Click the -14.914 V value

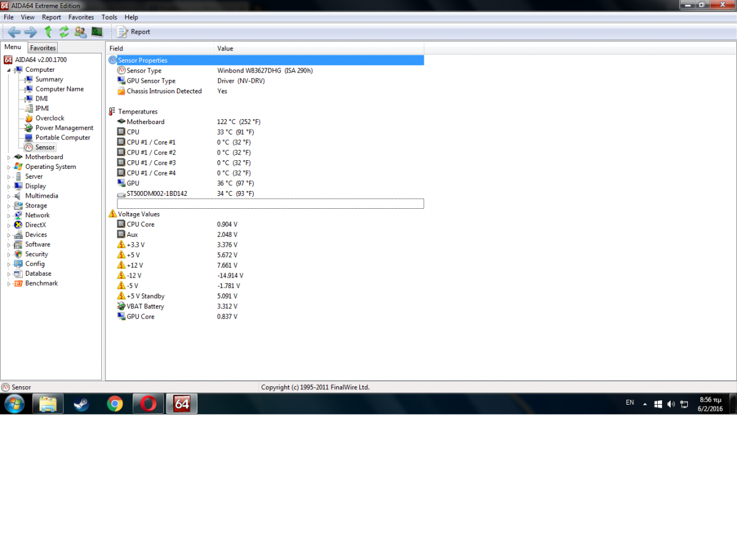coord(230,276)
